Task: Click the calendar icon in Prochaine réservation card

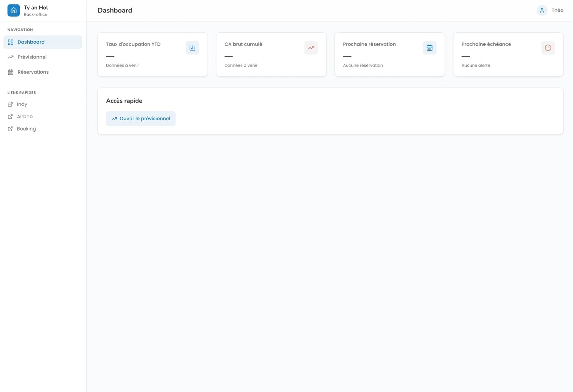Action: (x=429, y=48)
